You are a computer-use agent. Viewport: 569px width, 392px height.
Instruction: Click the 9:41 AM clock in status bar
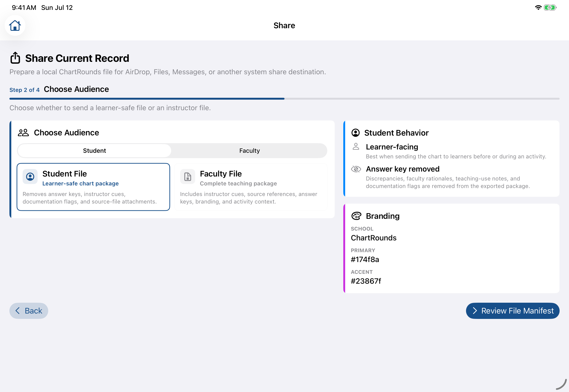[24, 8]
